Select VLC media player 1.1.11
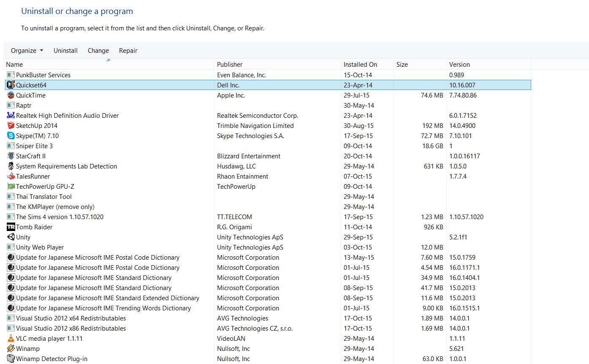 point(49,338)
